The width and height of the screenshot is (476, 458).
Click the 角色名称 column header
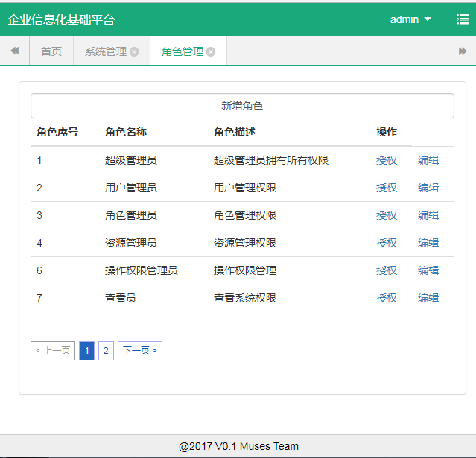126,132
